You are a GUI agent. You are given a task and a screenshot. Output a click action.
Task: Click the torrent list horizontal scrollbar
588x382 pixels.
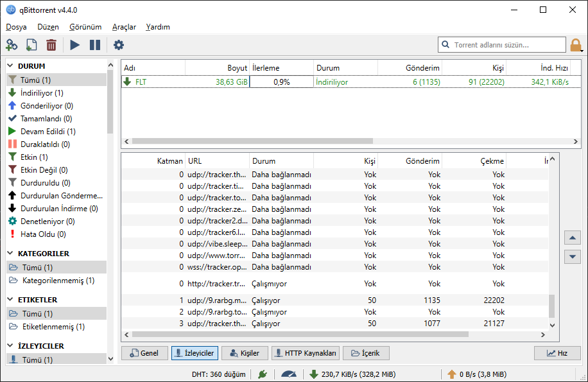[252, 141]
